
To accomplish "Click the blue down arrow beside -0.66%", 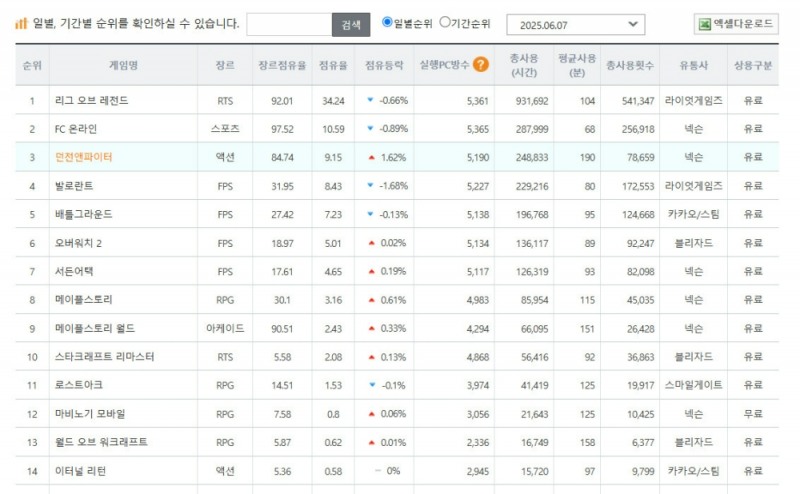I will [370, 100].
